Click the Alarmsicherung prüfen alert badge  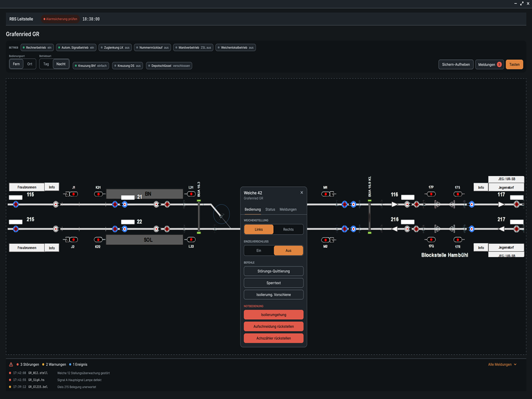[x=60, y=19]
